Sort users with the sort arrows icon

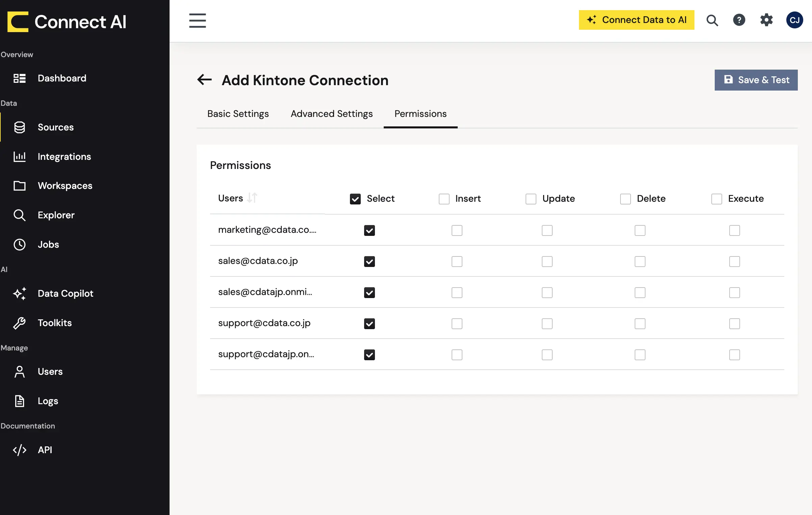pos(252,198)
